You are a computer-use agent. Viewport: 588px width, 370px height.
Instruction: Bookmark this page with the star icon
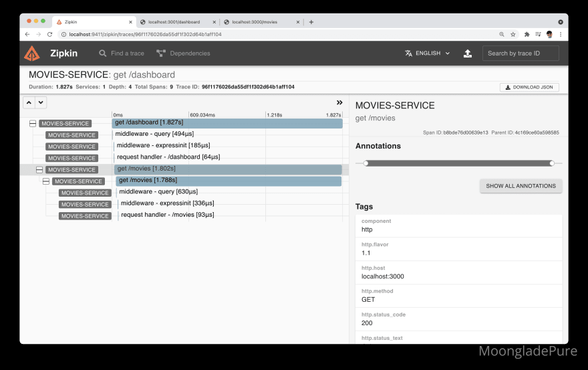tap(513, 34)
